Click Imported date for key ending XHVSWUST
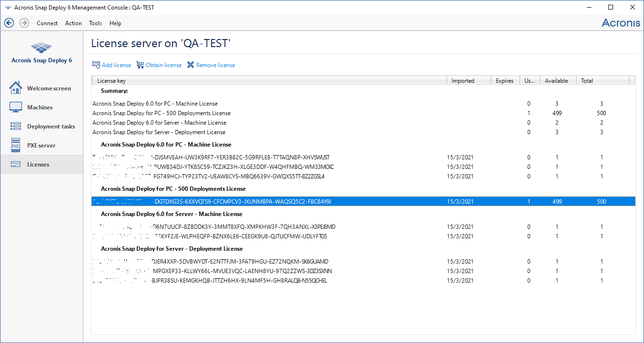644x343 pixels. 460,157
